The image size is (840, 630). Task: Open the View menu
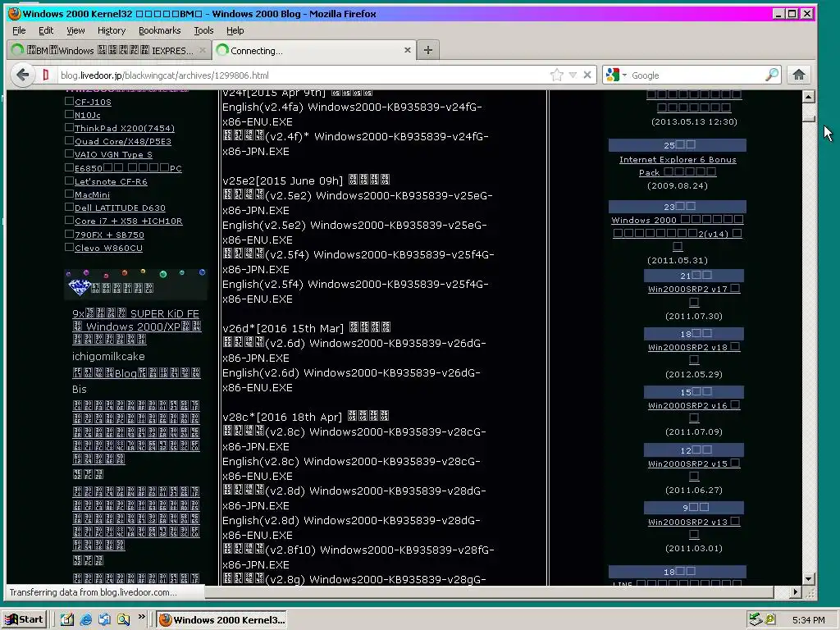click(x=75, y=30)
